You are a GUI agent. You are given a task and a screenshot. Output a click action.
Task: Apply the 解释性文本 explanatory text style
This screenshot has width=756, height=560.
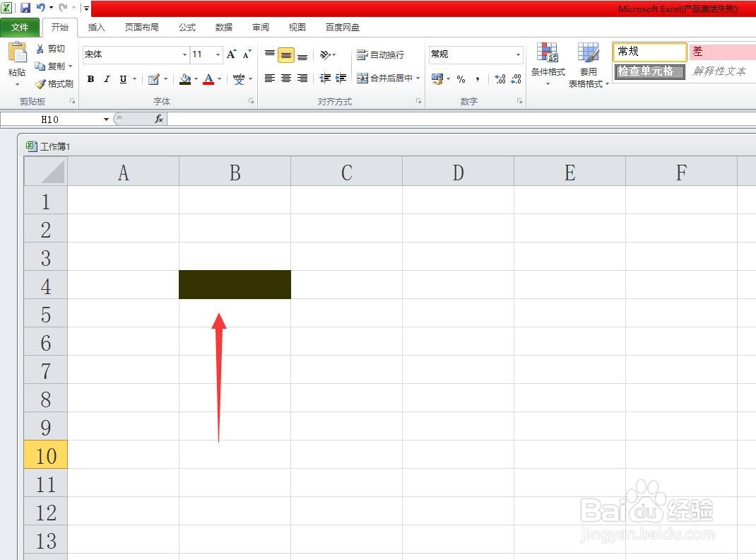coord(722,71)
